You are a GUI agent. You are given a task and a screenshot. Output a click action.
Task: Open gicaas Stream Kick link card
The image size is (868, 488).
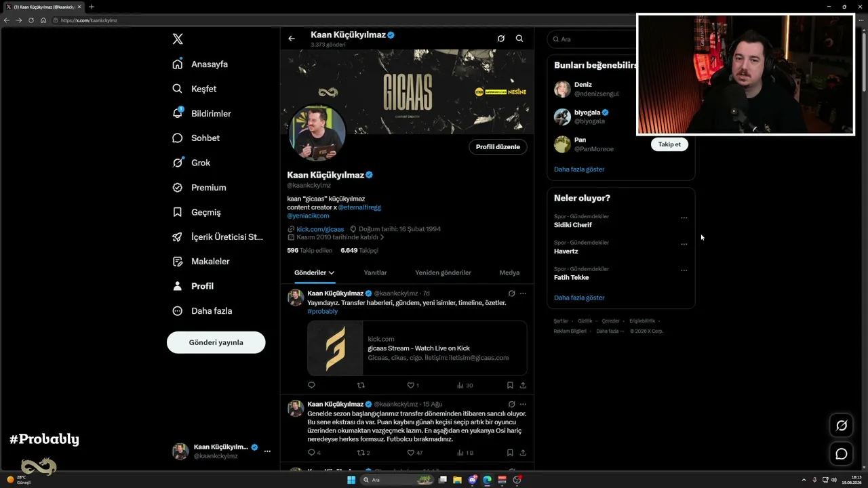tap(417, 348)
